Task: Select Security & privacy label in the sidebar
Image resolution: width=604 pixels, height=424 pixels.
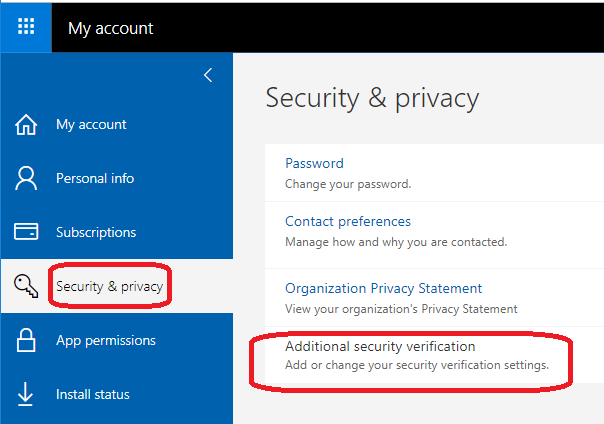Action: coord(109,287)
